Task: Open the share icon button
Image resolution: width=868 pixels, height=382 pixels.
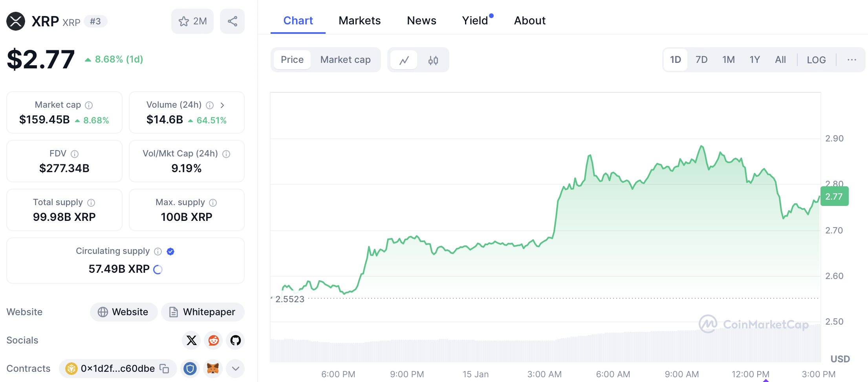Action: pos(232,21)
